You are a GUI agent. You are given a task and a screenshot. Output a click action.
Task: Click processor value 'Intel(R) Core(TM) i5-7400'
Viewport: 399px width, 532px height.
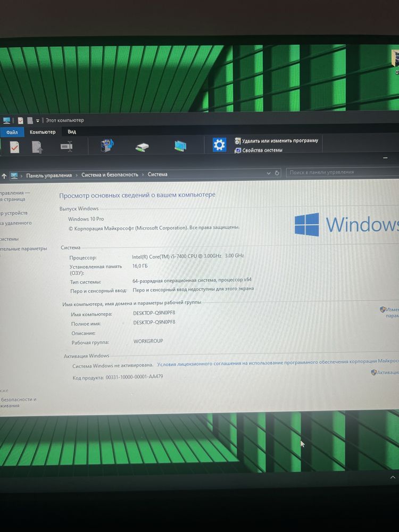188,256
